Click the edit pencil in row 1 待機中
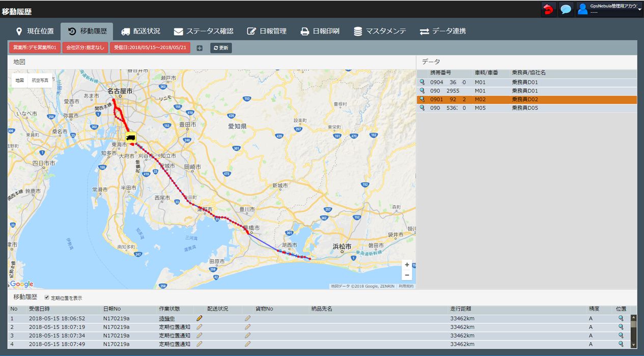 click(200, 318)
